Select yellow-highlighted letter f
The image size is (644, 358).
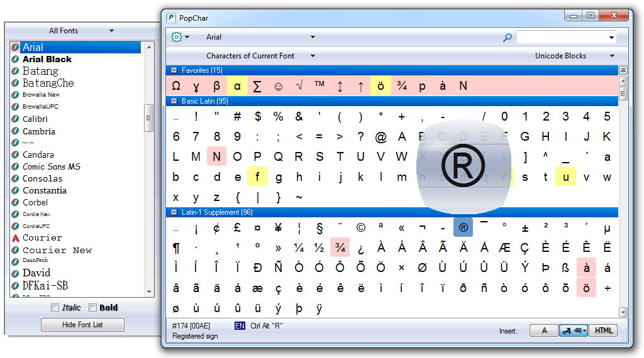tap(257, 176)
